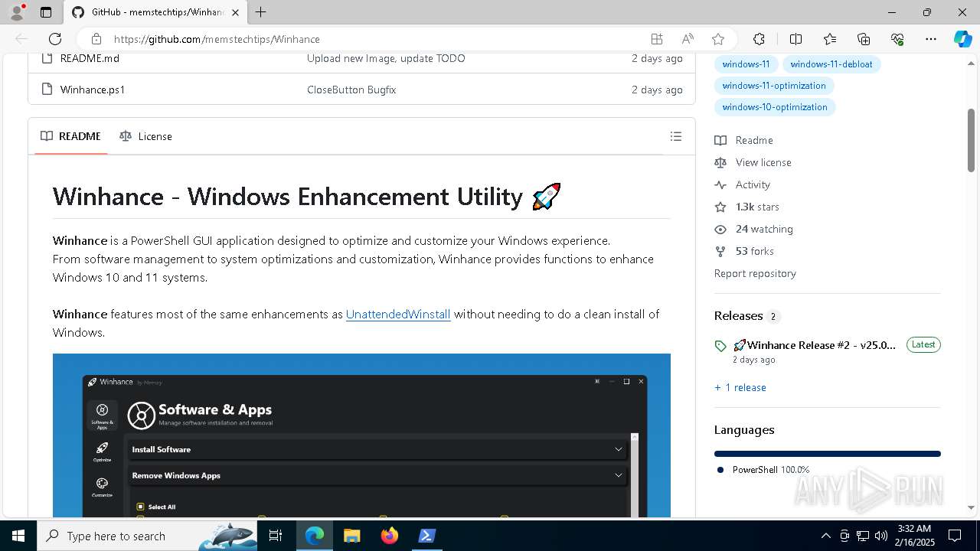Click the address bar URL
The height and width of the screenshot is (551, 980).
[x=217, y=39]
